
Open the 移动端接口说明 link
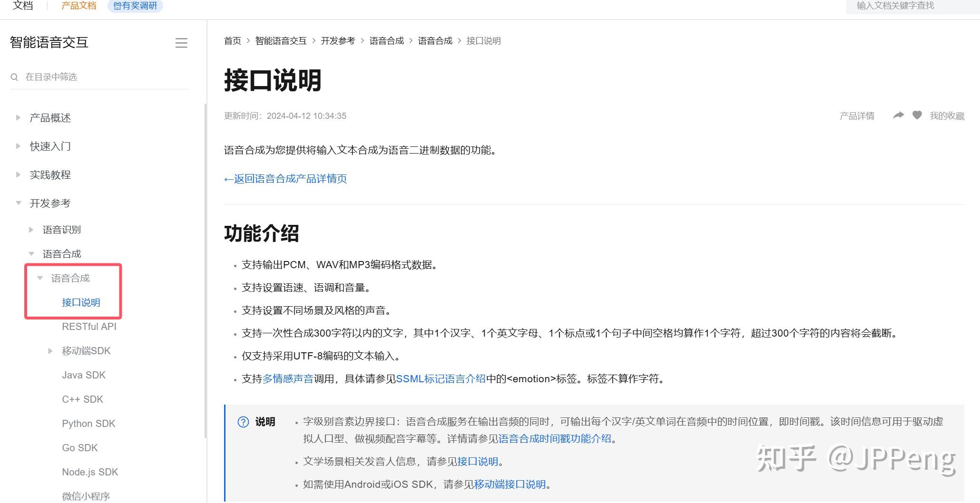click(x=510, y=484)
